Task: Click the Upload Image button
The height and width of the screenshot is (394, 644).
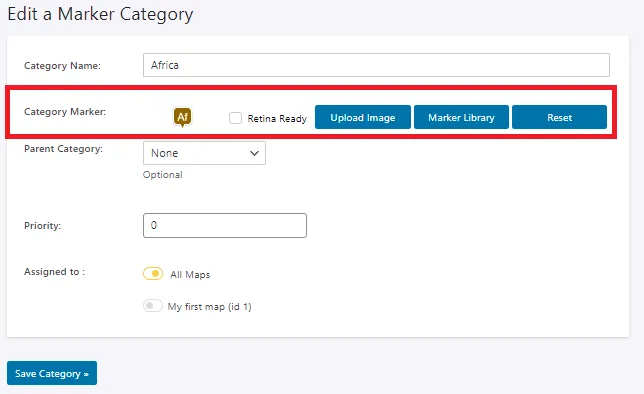Action: pyautogui.click(x=363, y=117)
